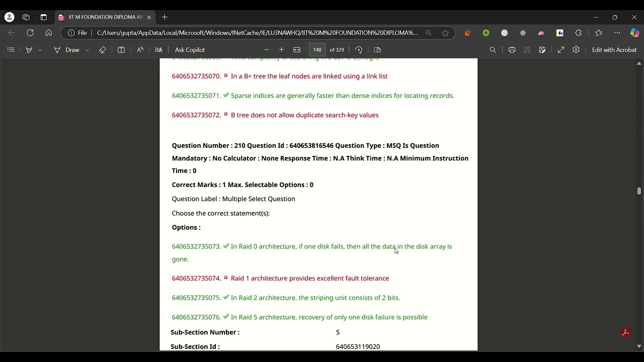Click Sub-Section Id value 640653119020
Image resolution: width=644 pixels, height=362 pixels.
(x=358, y=346)
